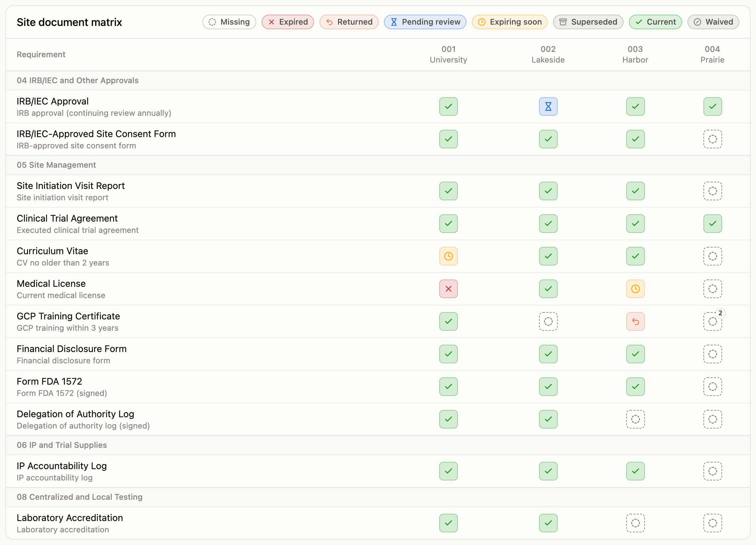Image resolution: width=756 pixels, height=545 pixels.
Task: Click the 04 IRB/IEC and Other Approvals section
Action: pos(78,81)
